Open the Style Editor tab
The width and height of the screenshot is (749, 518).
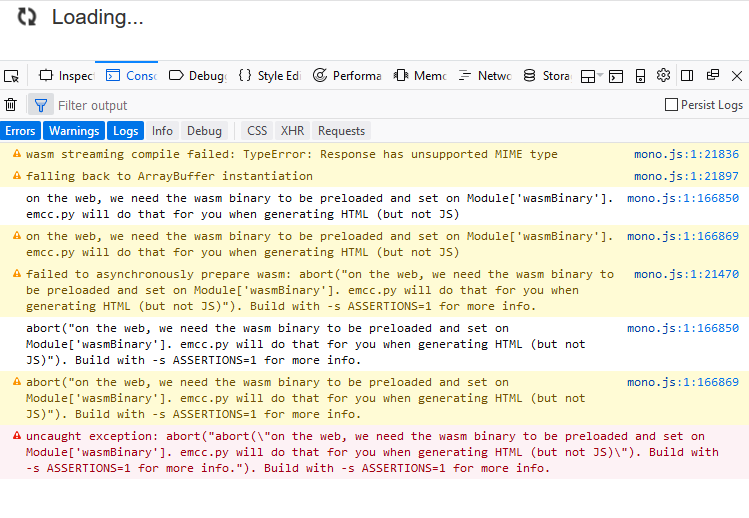coord(270,76)
